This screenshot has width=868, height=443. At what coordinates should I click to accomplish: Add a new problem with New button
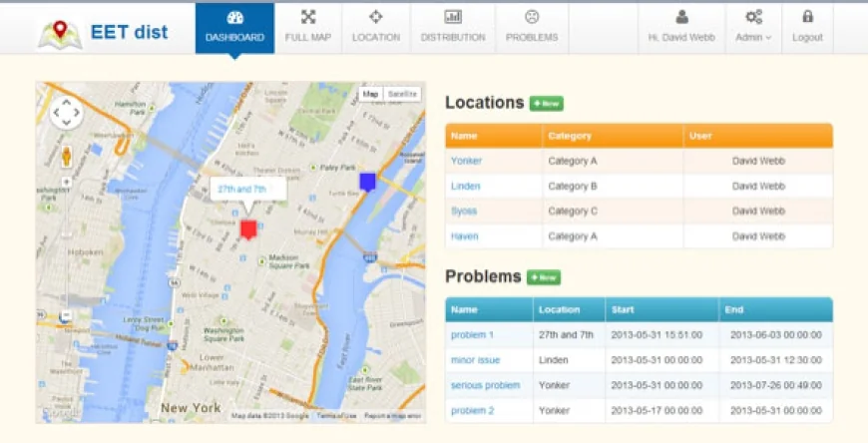(x=544, y=277)
